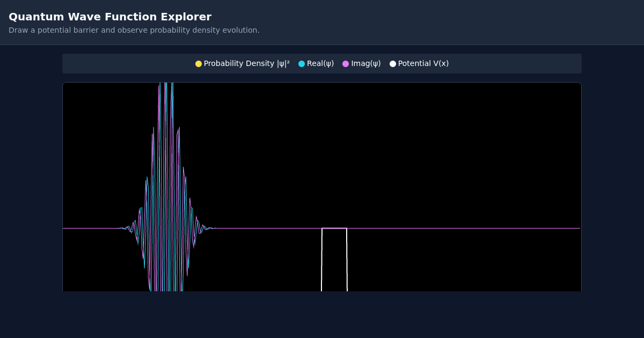Click the Quantum Wave Function Explorer title
The height and width of the screenshot is (338, 644).
110,17
